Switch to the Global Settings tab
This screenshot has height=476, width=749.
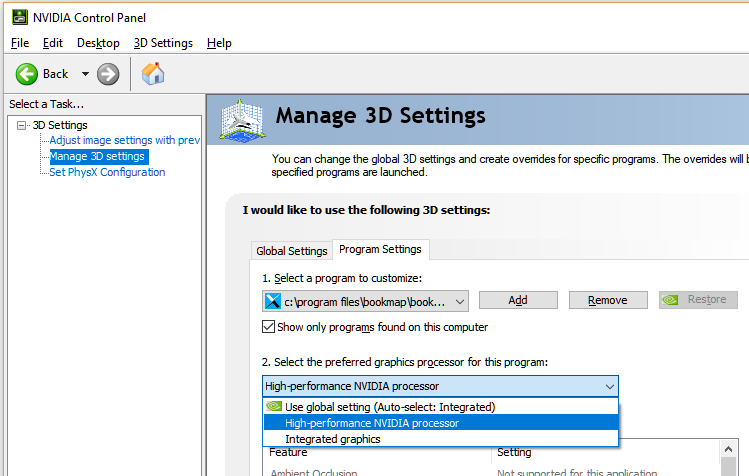(x=292, y=251)
